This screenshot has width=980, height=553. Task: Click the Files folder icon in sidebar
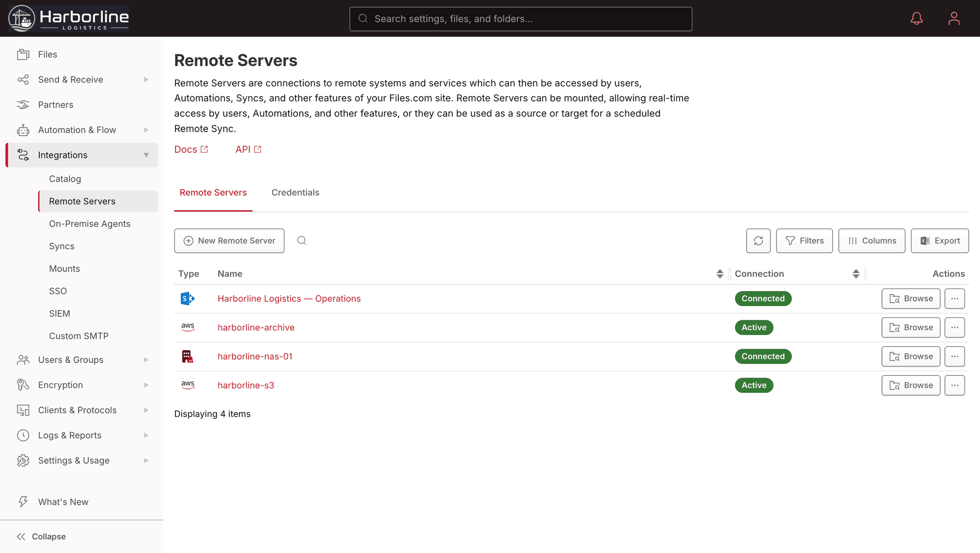click(x=23, y=54)
